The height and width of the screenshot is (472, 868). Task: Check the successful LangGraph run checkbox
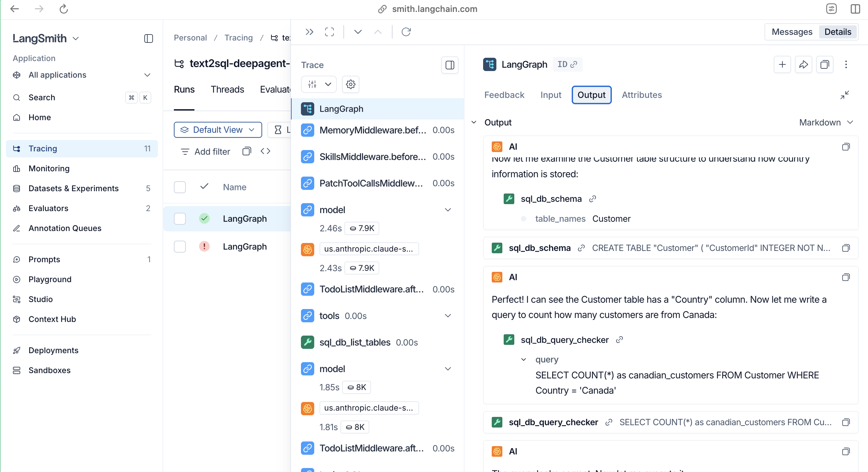point(180,219)
